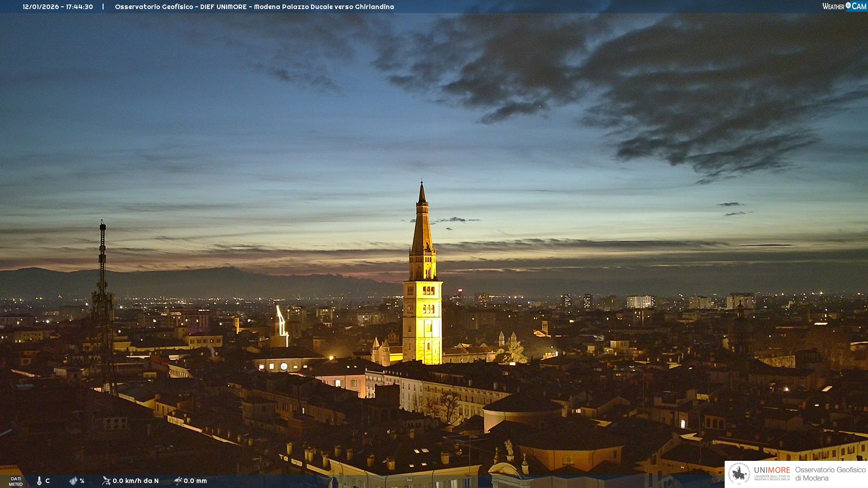Click the rain umbrella precipitation icon
The width and height of the screenshot is (868, 488).
coord(178,481)
